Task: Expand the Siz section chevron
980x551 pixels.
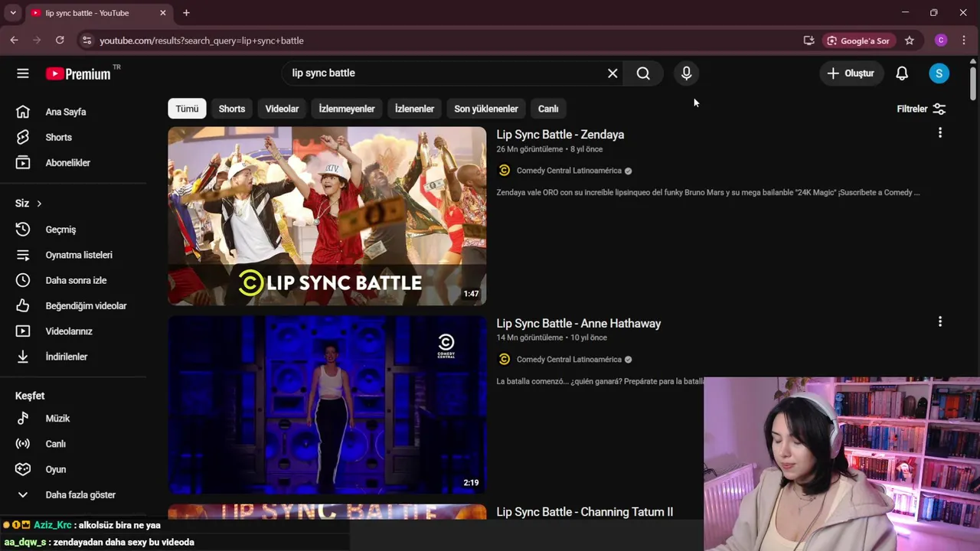Action: [39, 204]
